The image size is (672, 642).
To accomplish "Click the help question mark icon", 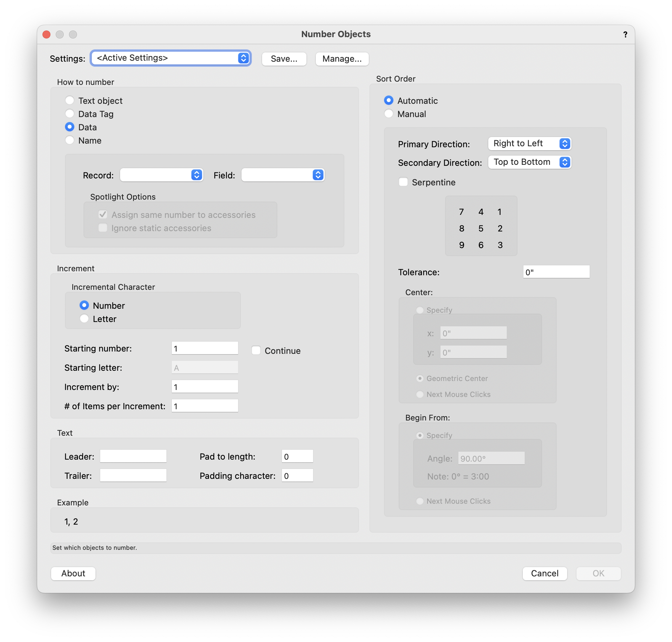I will tap(625, 34).
